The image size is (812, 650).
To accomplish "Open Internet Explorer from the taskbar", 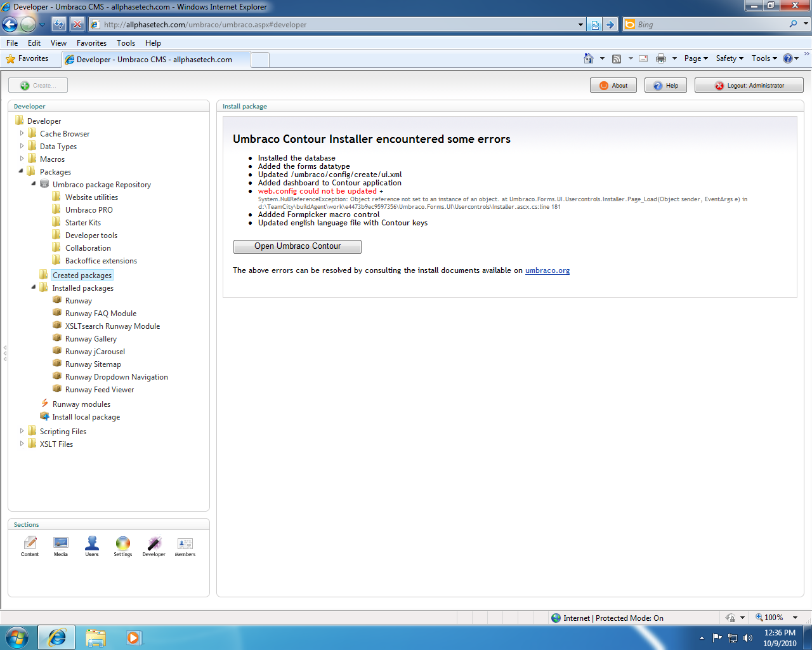I will 56,637.
